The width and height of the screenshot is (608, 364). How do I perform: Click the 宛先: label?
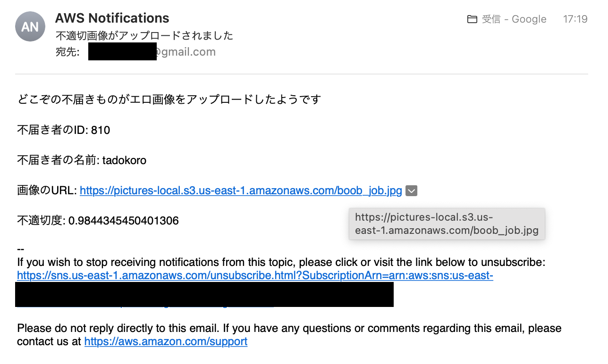click(x=68, y=52)
